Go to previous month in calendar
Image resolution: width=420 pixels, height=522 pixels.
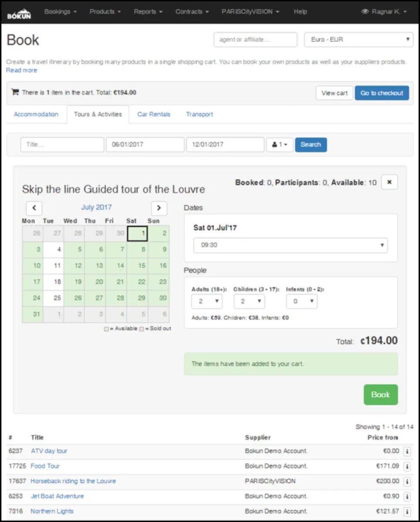coord(34,208)
